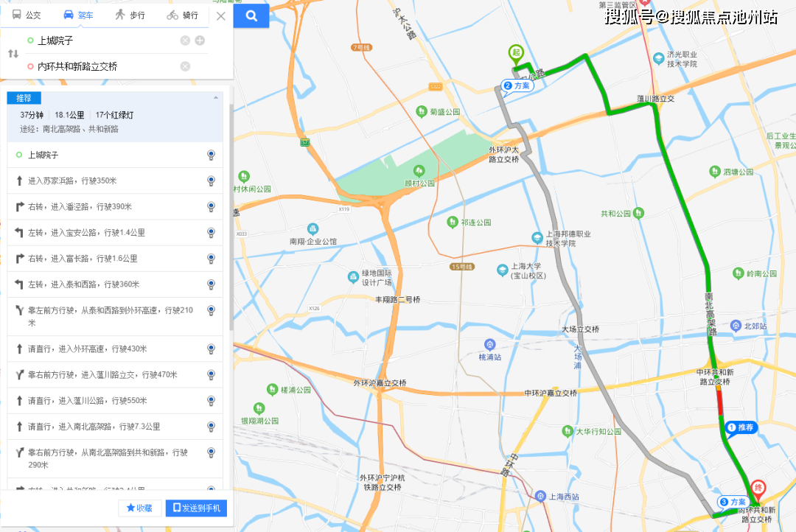Switch to 公交 transit tab
The image size is (796, 532).
pos(27,15)
